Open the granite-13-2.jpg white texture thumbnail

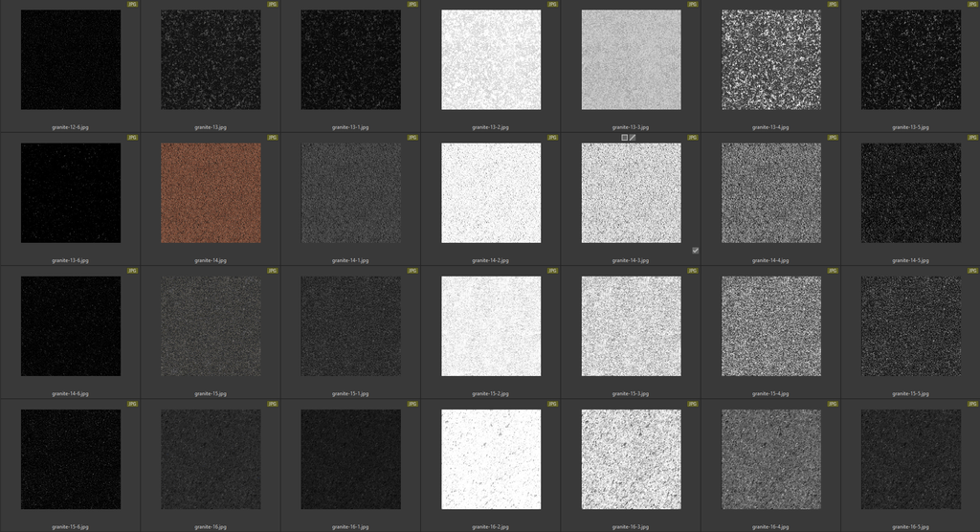coord(491,59)
